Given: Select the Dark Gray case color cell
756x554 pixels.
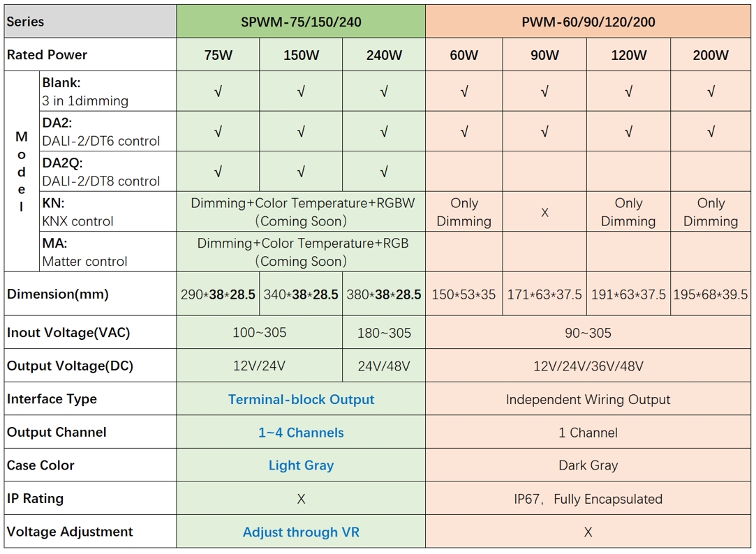Looking at the screenshot, I should tap(588, 465).
